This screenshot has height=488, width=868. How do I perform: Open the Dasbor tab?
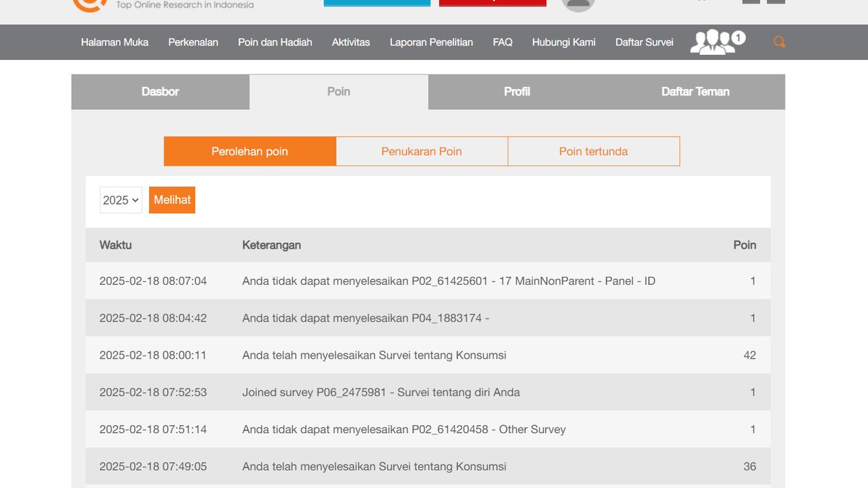pos(160,92)
